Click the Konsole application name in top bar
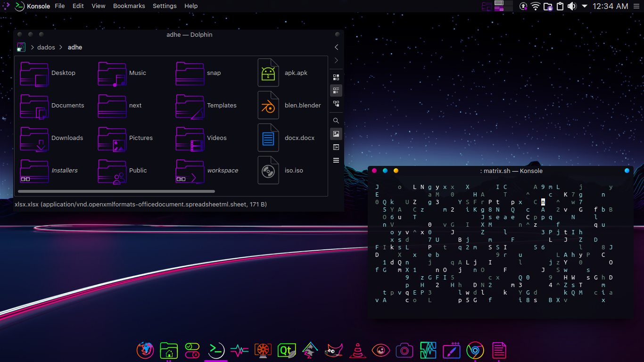This screenshot has height=362, width=644. (39, 6)
